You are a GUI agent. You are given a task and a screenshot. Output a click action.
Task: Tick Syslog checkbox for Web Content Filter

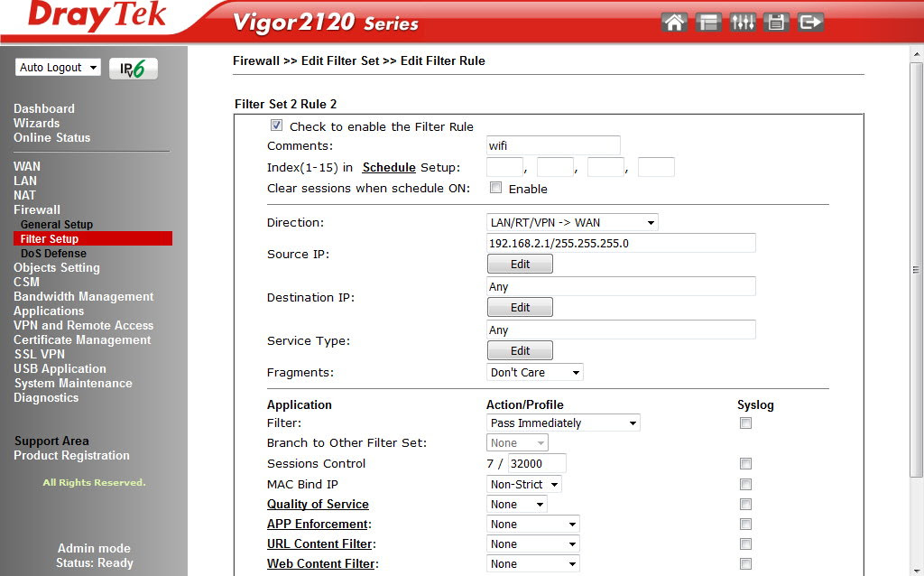[745, 563]
